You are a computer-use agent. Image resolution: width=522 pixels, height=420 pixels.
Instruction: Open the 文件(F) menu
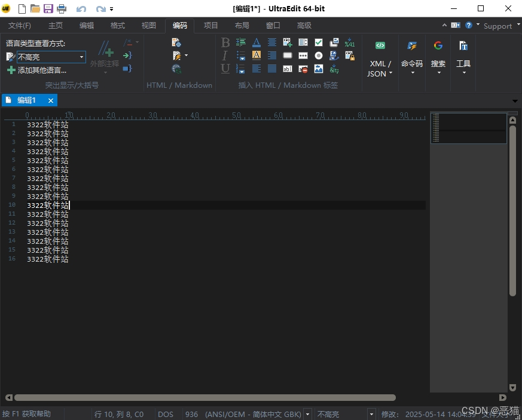point(20,26)
